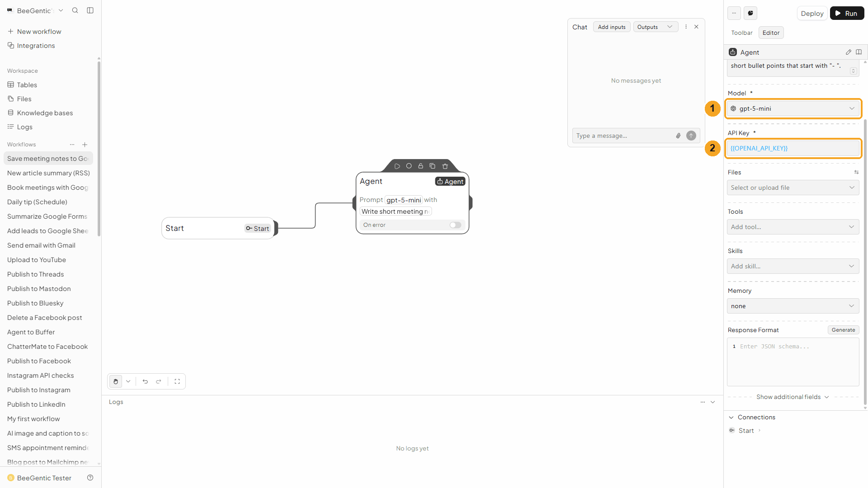Click the undo arrow in canvas toolbar
This screenshot has height=488, width=868.
point(145,381)
